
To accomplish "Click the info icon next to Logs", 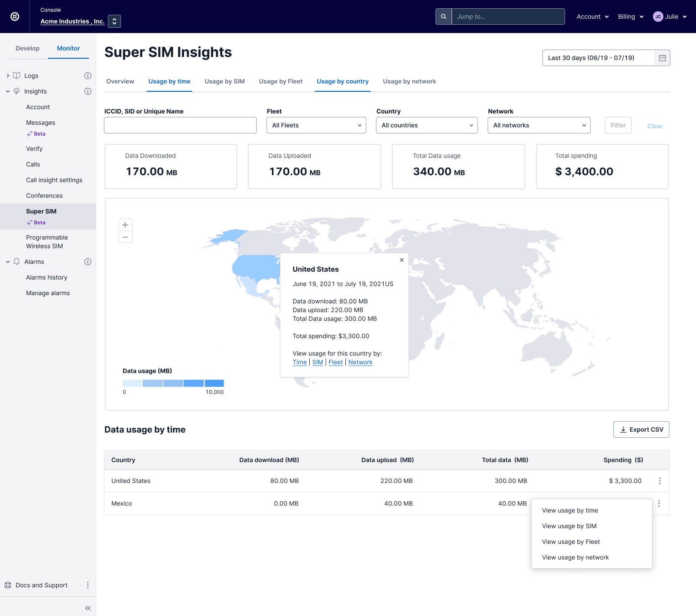I will click(x=87, y=76).
